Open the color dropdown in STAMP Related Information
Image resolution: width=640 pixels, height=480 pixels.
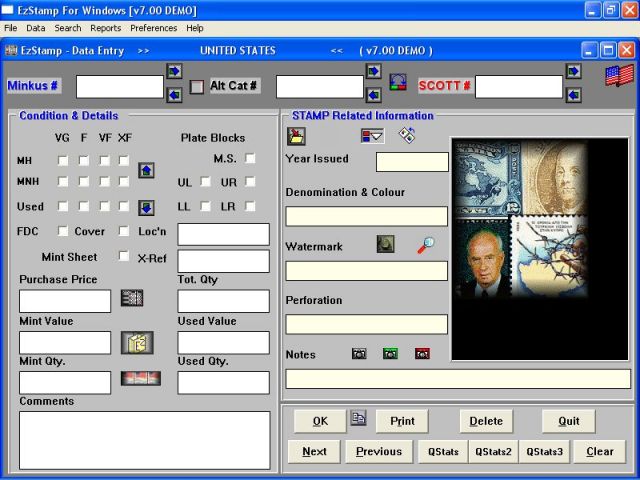(x=372, y=136)
